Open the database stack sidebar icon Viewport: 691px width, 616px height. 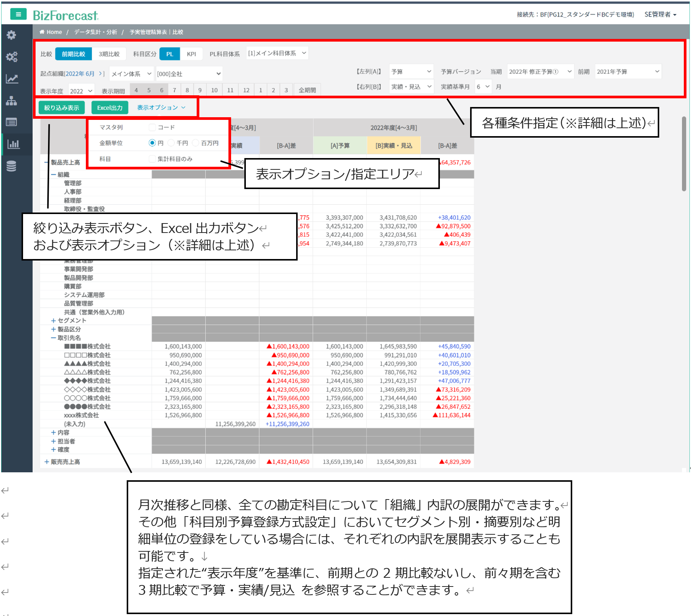click(x=11, y=166)
